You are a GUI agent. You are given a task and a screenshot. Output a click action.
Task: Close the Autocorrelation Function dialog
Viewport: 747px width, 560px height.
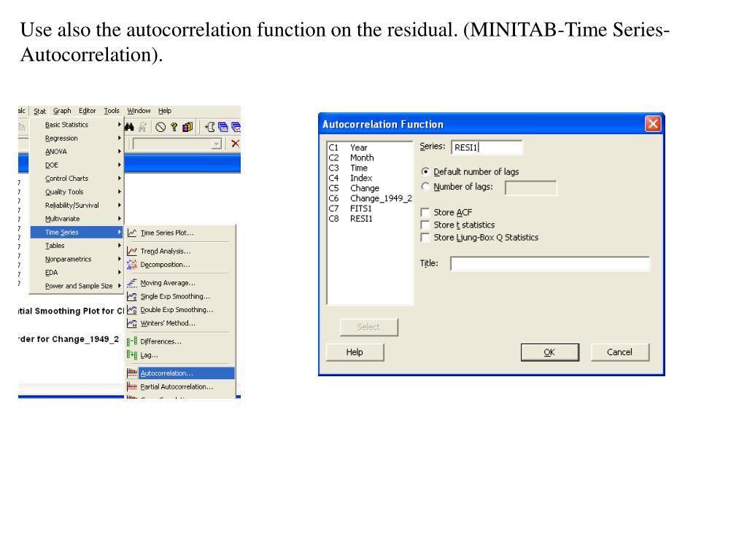pos(653,124)
